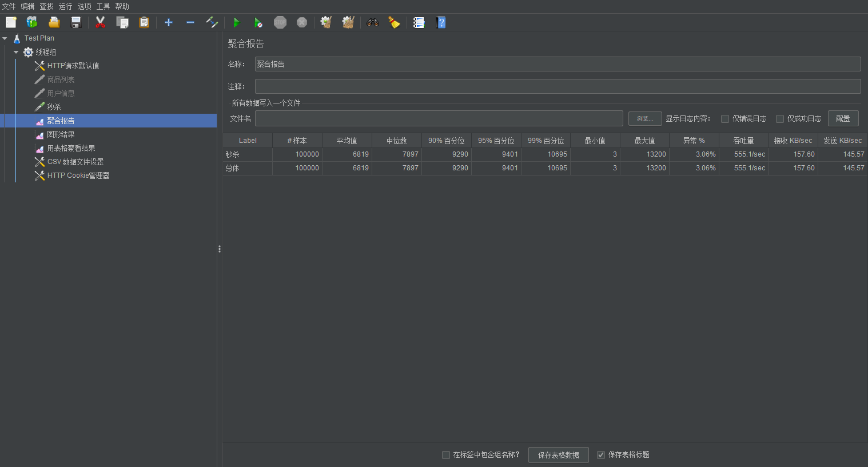Save the test plan with disk icon
Image resolution: width=868 pixels, height=467 pixels.
click(x=76, y=22)
